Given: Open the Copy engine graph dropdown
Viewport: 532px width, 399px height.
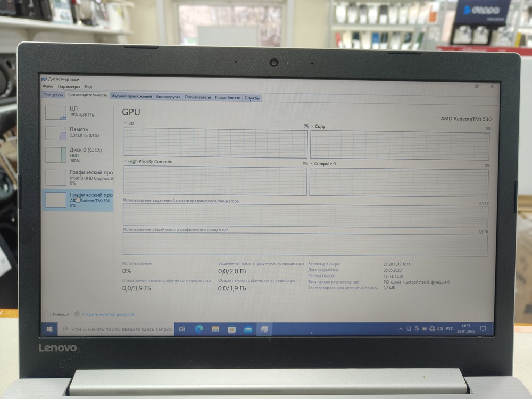Looking at the screenshot, I should (x=312, y=127).
